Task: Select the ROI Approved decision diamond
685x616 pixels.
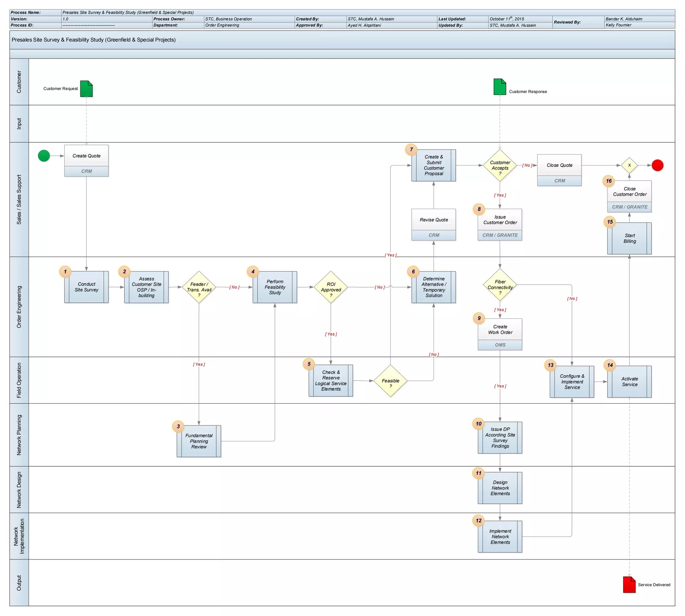Action: pos(331,287)
